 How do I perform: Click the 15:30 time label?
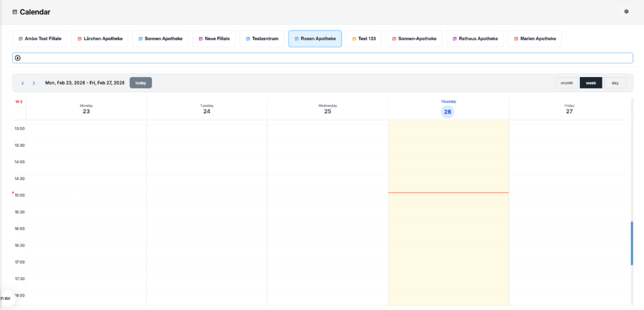pyautogui.click(x=20, y=212)
